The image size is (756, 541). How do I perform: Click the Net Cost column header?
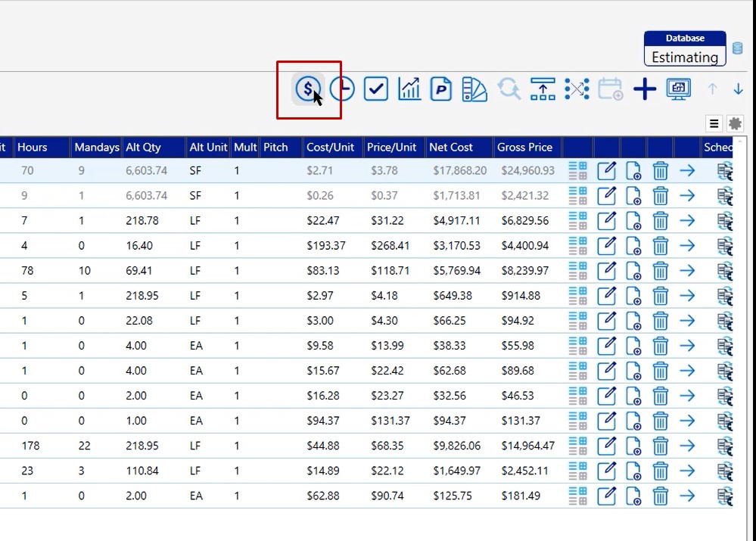tap(451, 148)
